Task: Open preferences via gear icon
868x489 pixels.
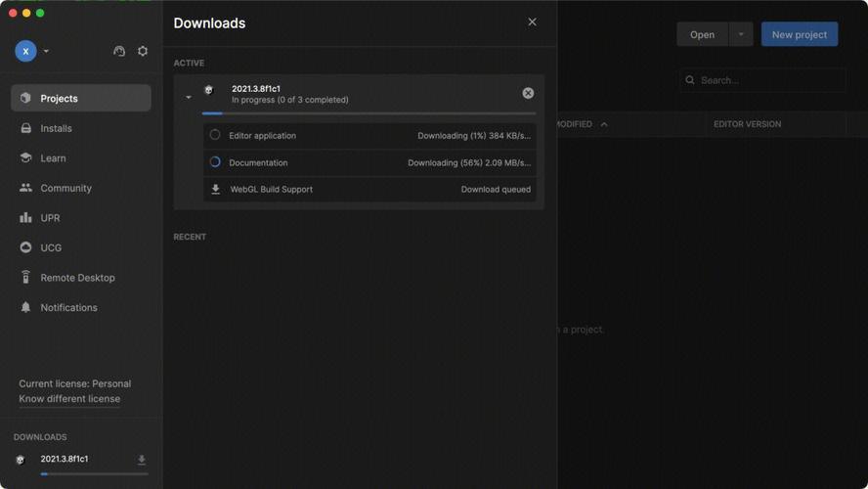Action: tap(143, 51)
